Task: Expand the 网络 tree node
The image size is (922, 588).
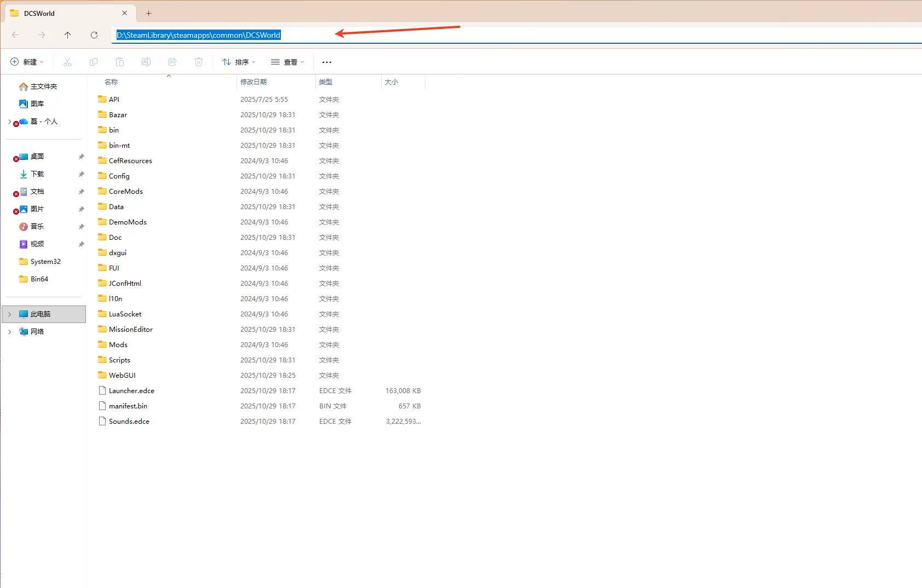Action: (x=9, y=332)
